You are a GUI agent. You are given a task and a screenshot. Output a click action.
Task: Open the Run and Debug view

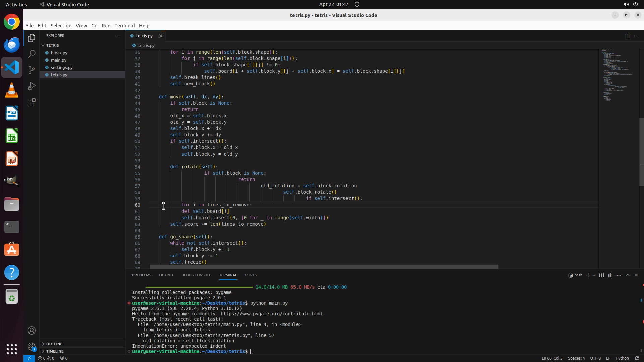point(32,86)
